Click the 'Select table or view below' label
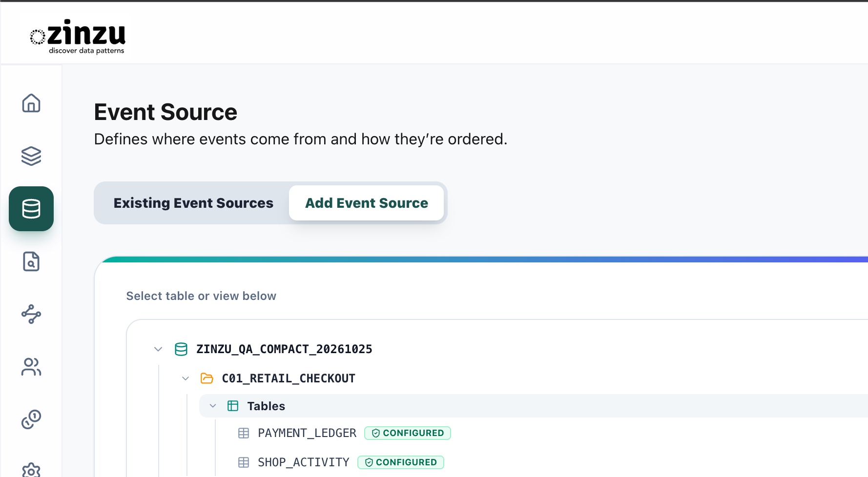Screen dimensions: 868x477 201,296
